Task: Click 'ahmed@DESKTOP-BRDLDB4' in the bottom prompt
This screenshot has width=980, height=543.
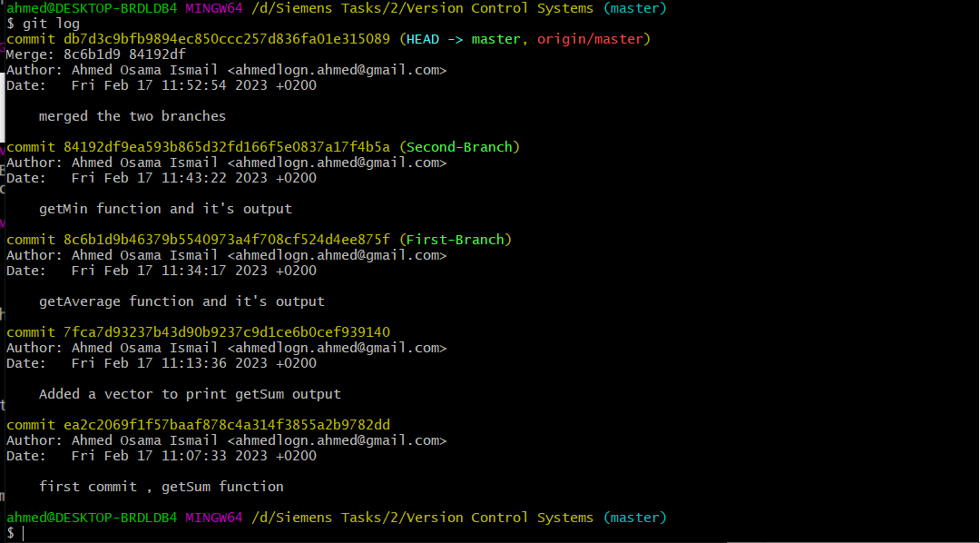Action: click(x=92, y=518)
